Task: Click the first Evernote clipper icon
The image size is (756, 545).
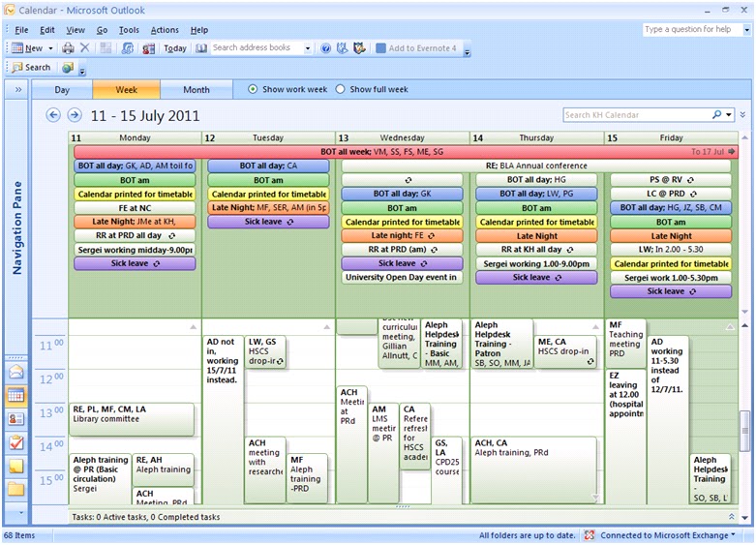Action: pos(343,48)
